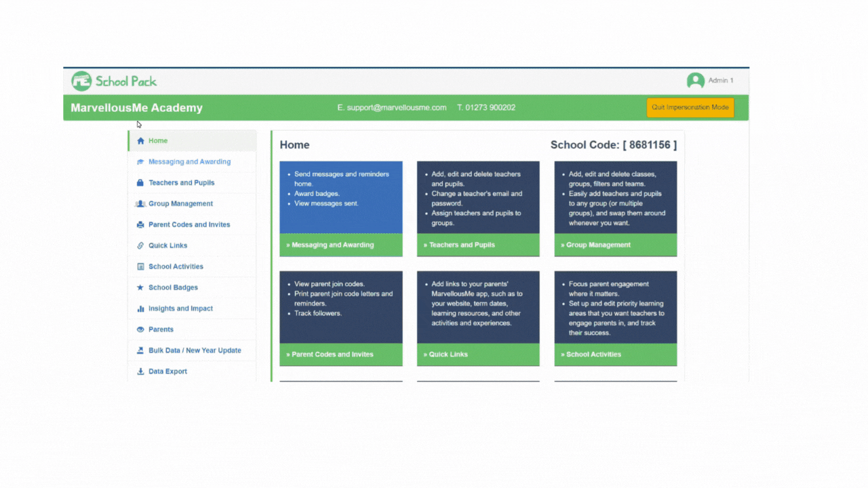Click the 'Track followers.' bullet text

[318, 314]
